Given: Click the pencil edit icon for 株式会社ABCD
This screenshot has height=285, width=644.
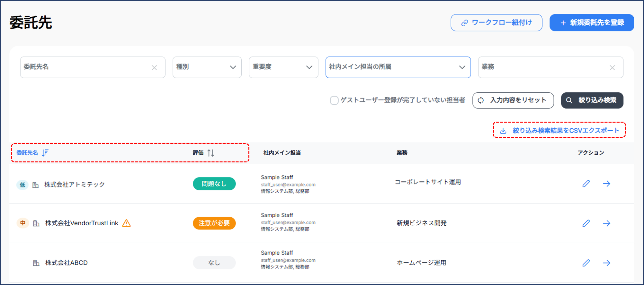Looking at the screenshot, I should 586,263.
